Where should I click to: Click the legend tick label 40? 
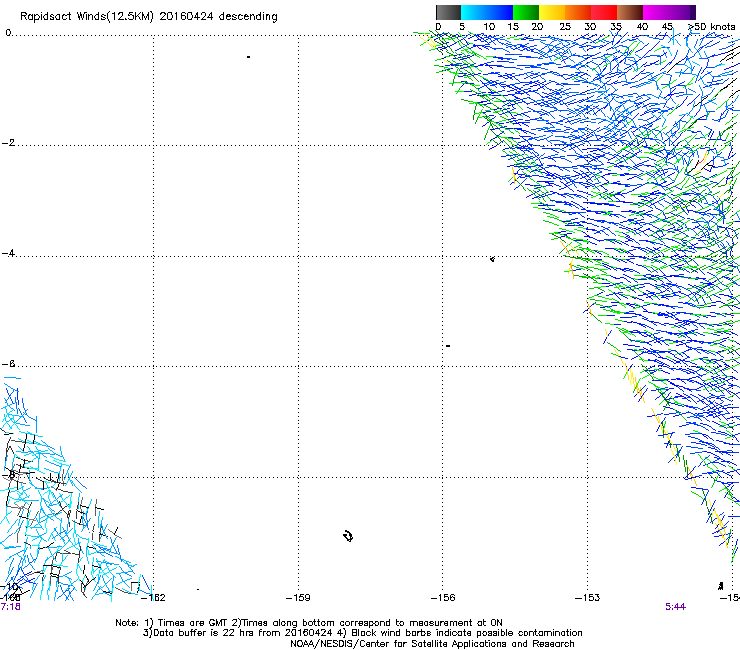pyautogui.click(x=642, y=27)
